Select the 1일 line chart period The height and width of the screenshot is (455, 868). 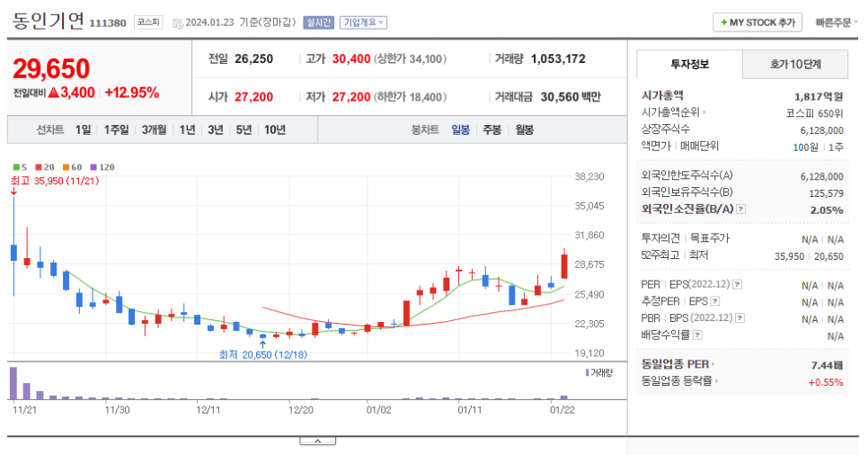pos(83,129)
